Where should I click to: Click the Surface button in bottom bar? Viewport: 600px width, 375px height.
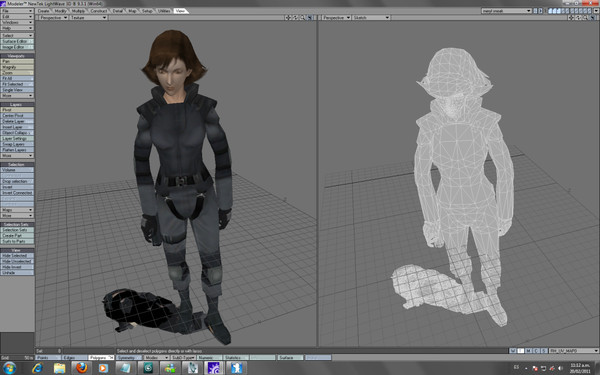[290, 358]
